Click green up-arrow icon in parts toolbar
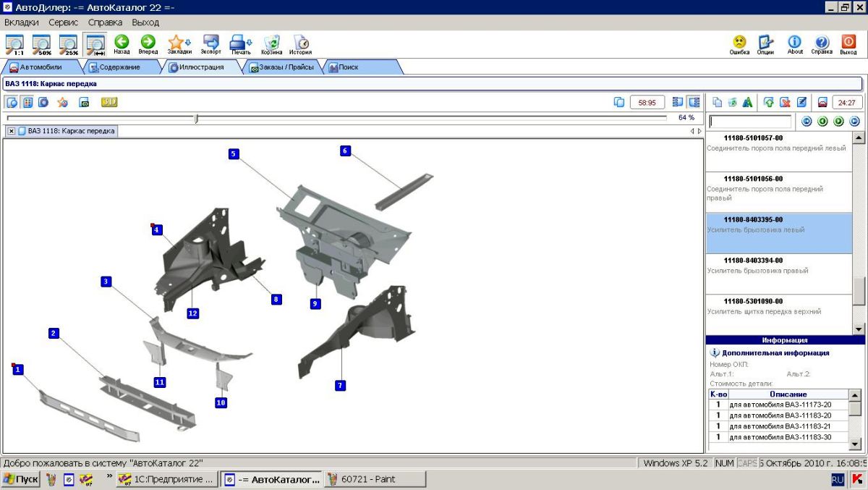Screen dimensions: 868x490 click(769, 102)
